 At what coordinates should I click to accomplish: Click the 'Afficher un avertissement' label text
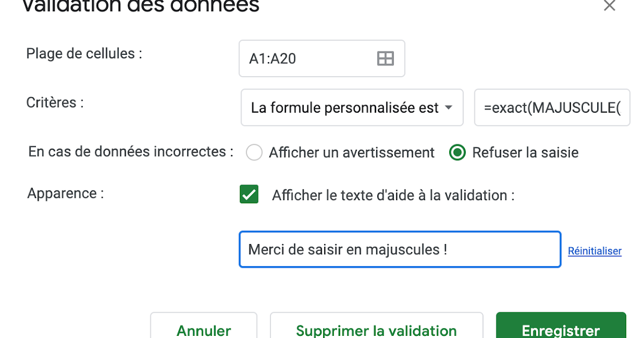pos(352,153)
